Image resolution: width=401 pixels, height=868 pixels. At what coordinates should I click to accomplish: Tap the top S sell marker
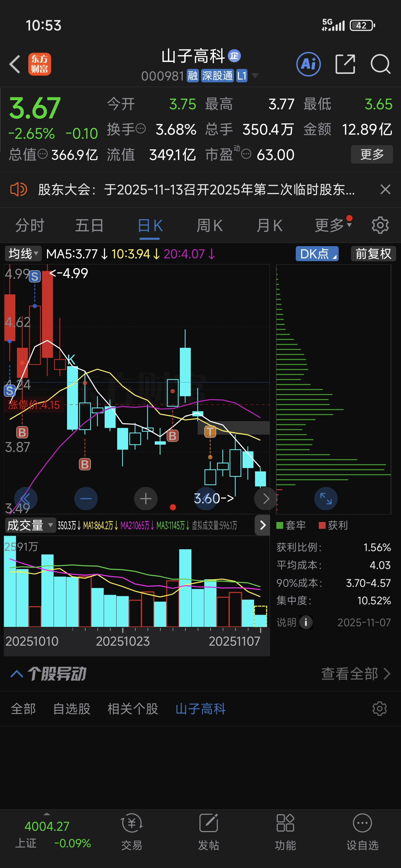click(x=35, y=276)
